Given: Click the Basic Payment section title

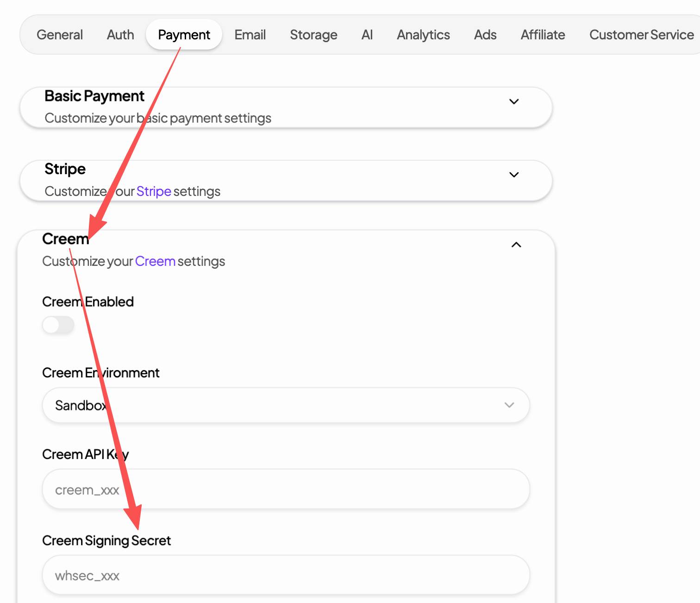Looking at the screenshot, I should point(94,96).
